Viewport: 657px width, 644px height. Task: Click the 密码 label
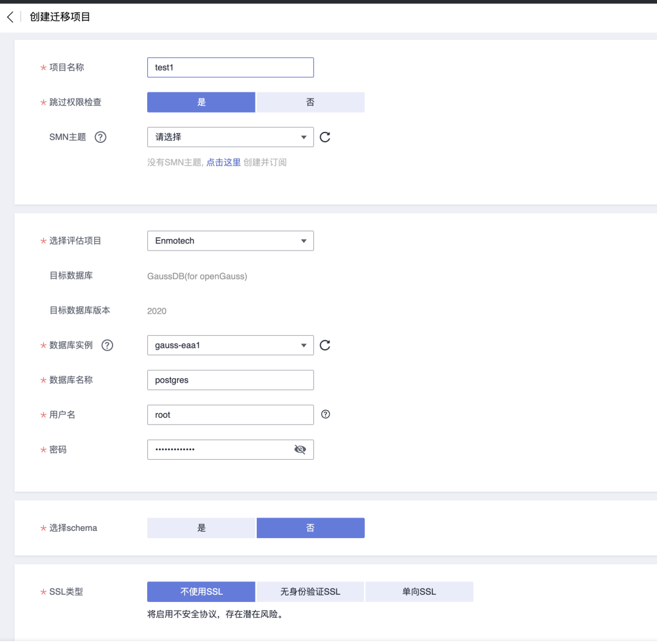58,450
